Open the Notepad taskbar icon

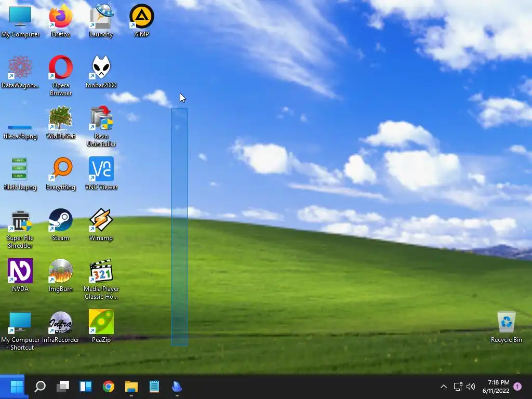pos(154,387)
